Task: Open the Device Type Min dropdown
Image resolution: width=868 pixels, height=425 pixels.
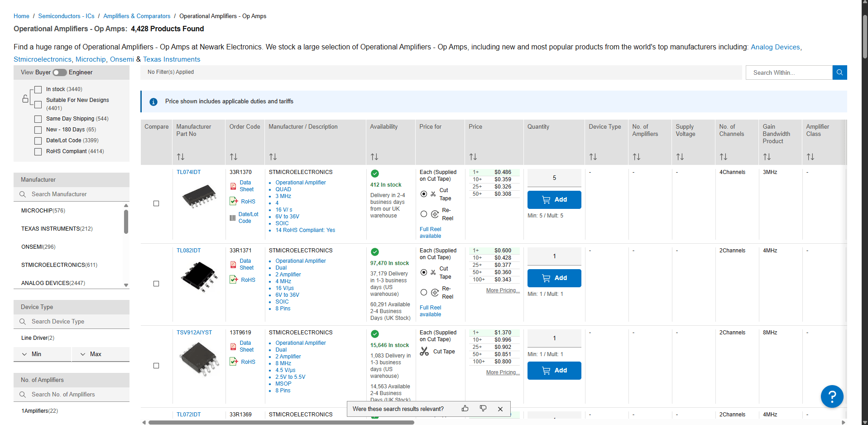Action: [x=42, y=354]
